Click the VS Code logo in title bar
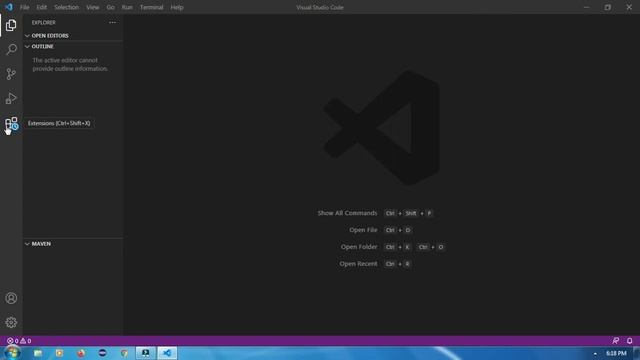 tap(9, 7)
